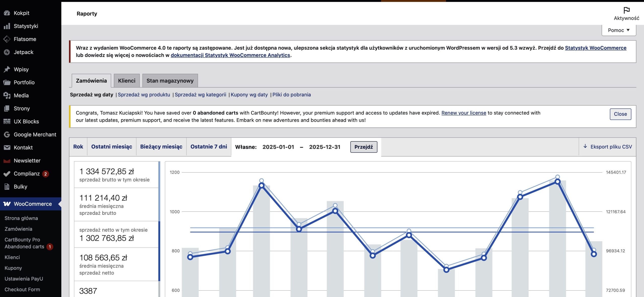Click the Complianz checkmark icon
The height and width of the screenshot is (297, 644).
[7, 174]
